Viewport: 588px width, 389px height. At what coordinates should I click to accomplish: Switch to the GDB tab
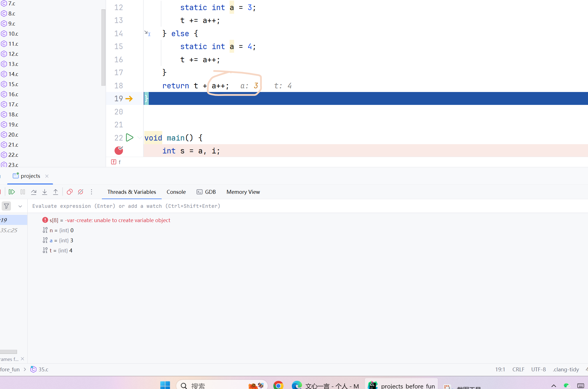point(206,192)
